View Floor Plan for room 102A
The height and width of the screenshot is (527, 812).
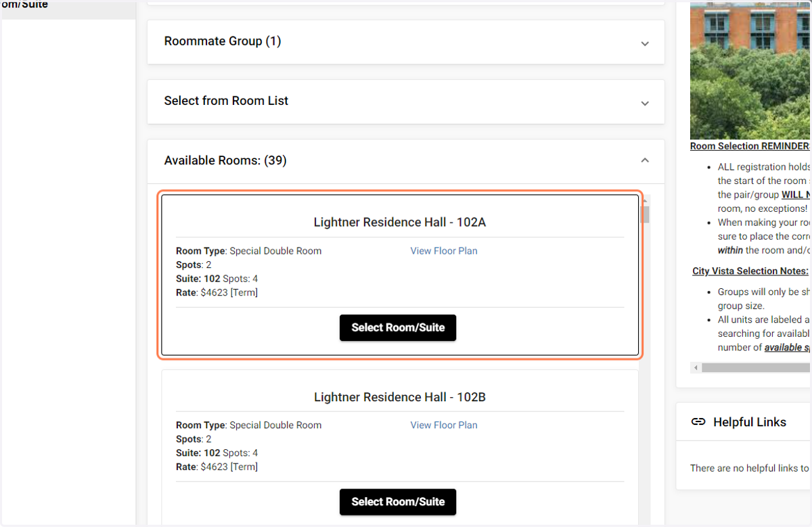click(444, 251)
